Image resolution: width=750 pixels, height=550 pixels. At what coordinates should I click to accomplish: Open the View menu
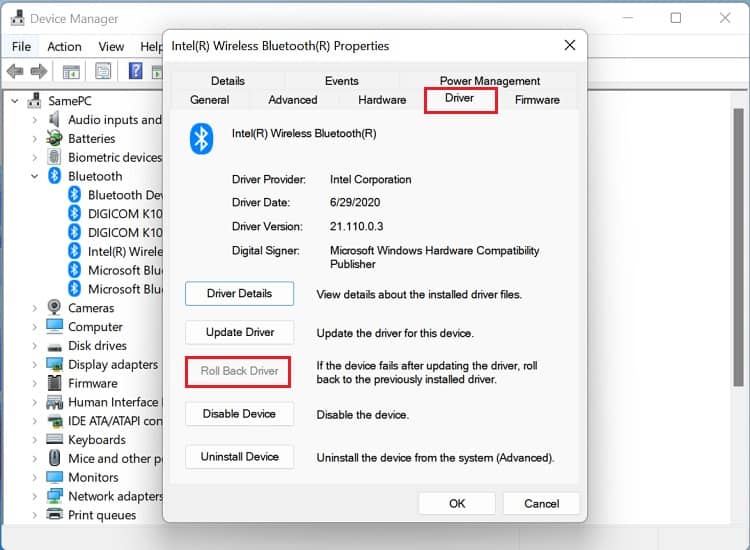click(x=111, y=46)
